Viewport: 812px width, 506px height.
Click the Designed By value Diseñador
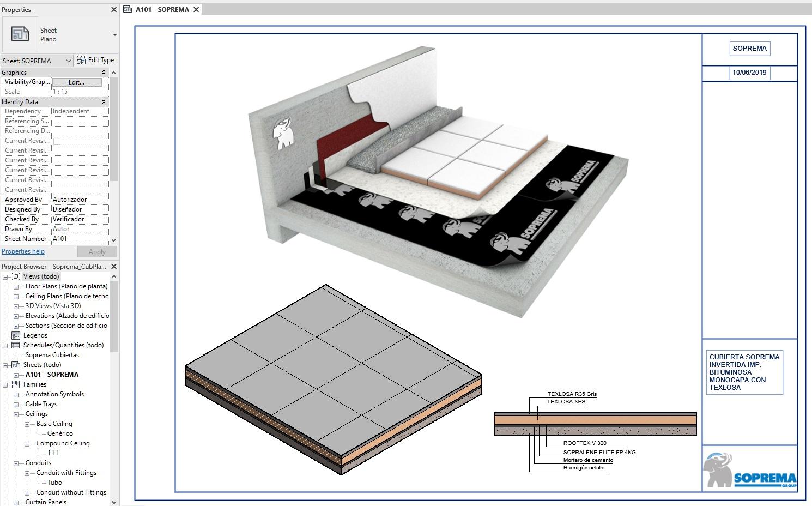click(77, 209)
